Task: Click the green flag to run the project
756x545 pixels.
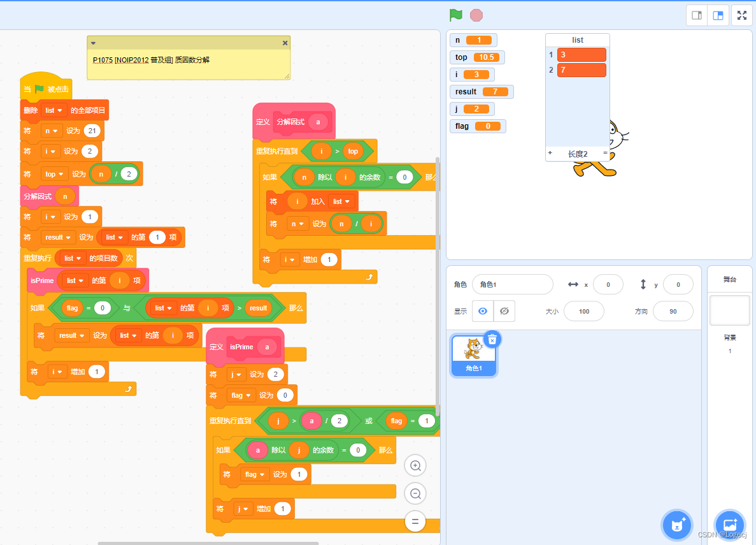Action: 455,15
